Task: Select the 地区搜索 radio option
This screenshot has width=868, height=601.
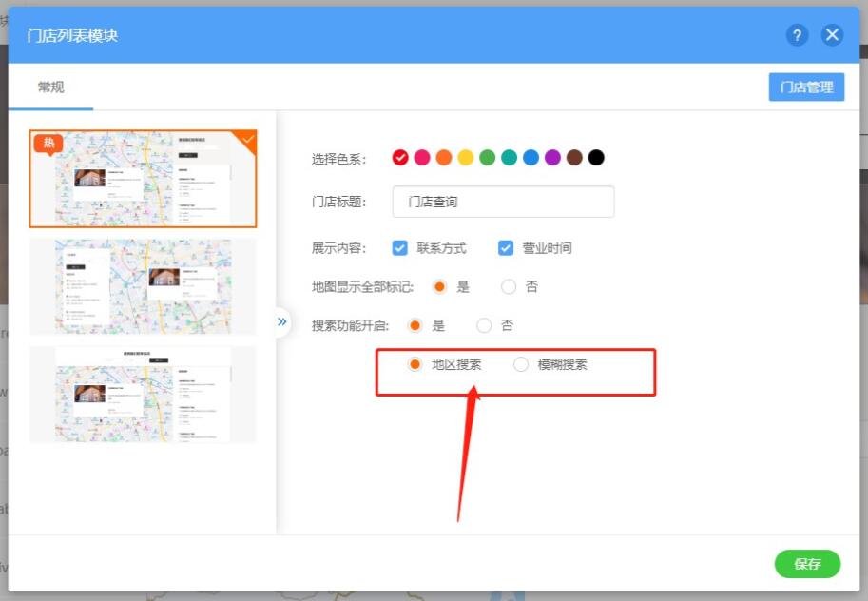Action: pyautogui.click(x=415, y=364)
